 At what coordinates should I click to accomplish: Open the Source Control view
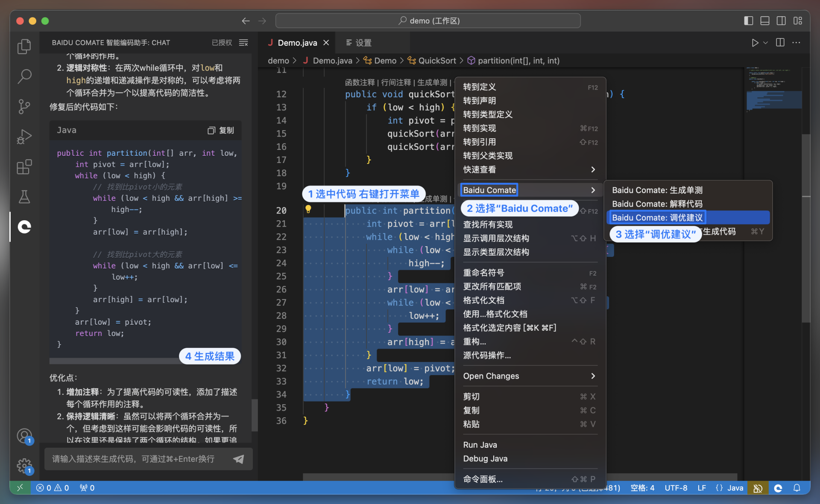24,106
